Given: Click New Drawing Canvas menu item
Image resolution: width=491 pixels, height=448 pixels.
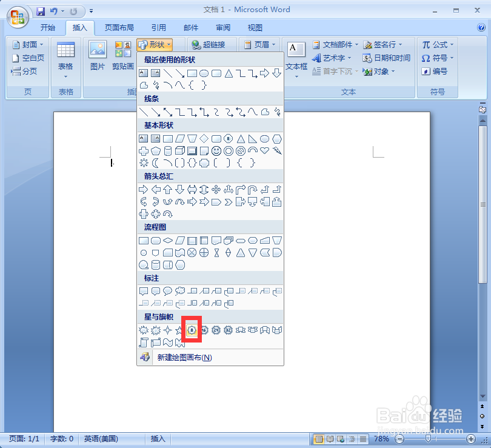Looking at the screenshot, I should [x=210, y=357].
